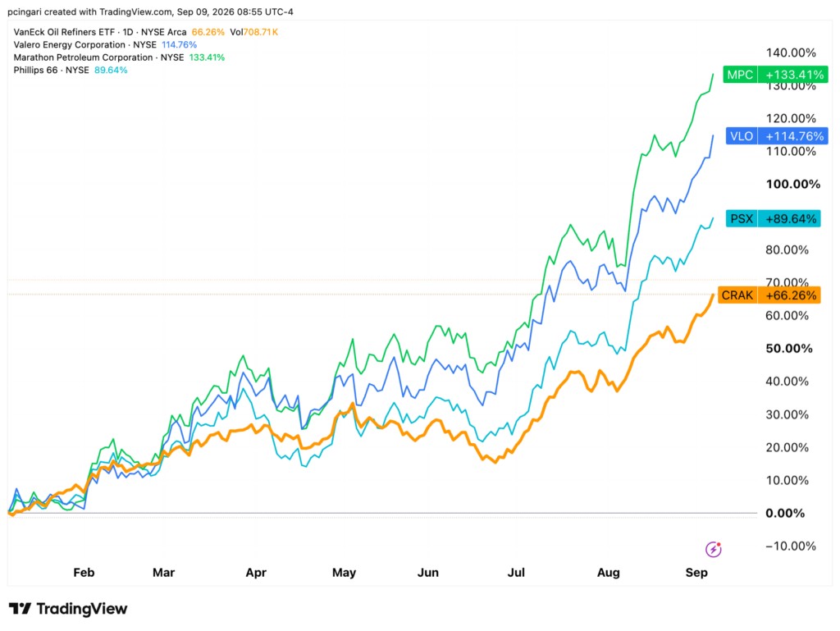Click the 50.00% y-axis label
The height and width of the screenshot is (631, 840).
click(x=789, y=348)
